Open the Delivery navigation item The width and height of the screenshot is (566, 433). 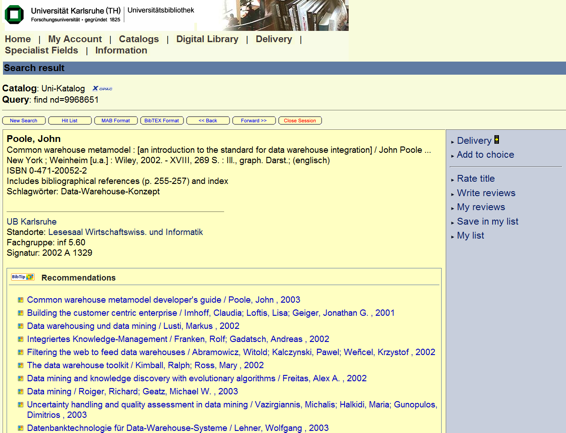click(x=274, y=39)
